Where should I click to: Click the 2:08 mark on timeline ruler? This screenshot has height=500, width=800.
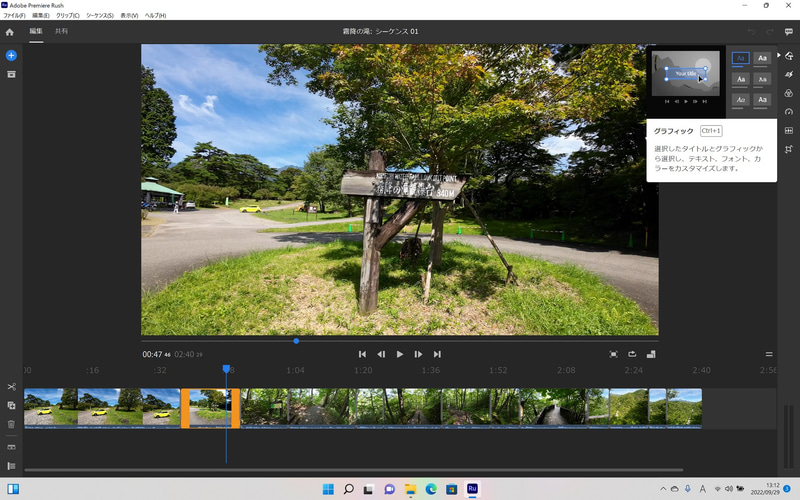pos(566,370)
